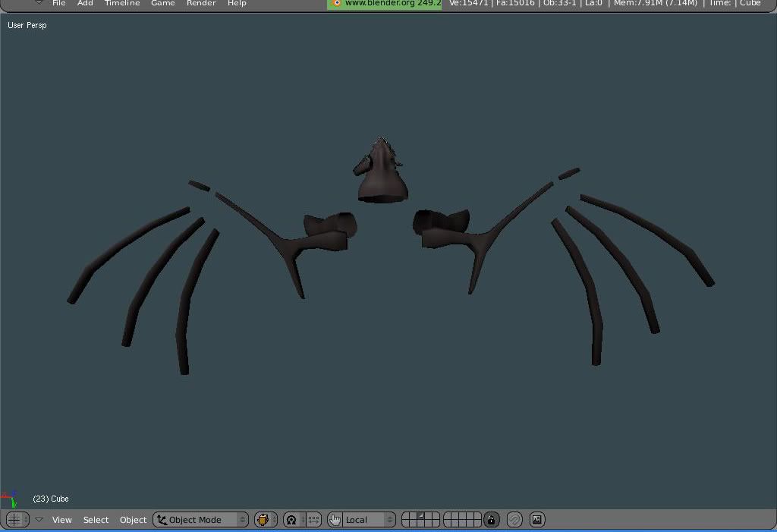
Task: Open the Render menu in top bar
Action: click(x=201, y=4)
